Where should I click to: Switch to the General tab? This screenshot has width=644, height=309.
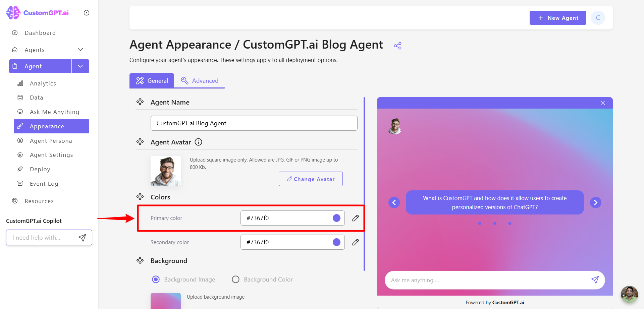(152, 81)
